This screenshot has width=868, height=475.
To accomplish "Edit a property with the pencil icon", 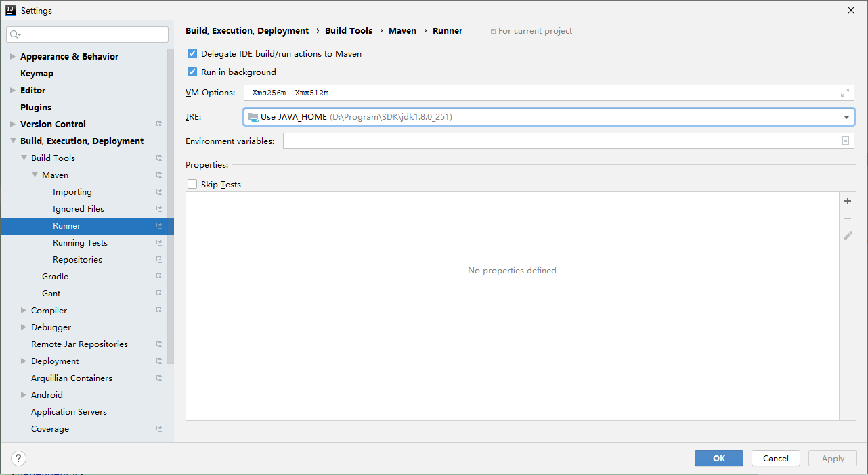I will click(x=847, y=235).
